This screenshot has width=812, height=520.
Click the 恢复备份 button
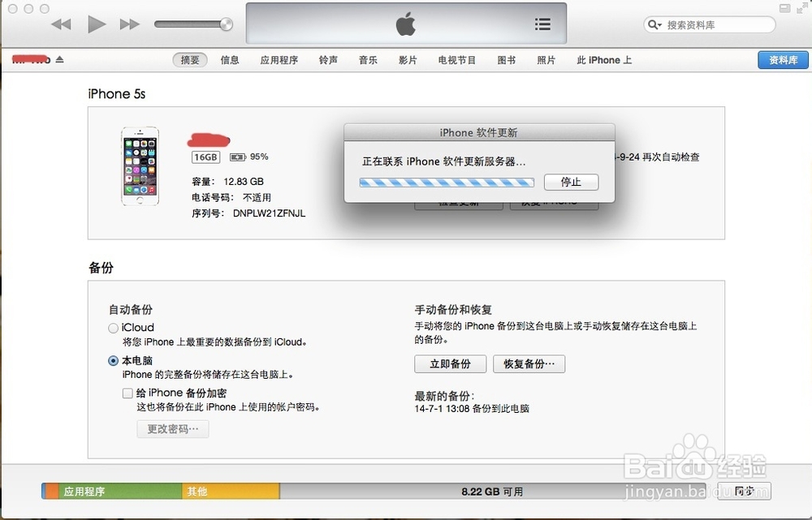coord(529,363)
